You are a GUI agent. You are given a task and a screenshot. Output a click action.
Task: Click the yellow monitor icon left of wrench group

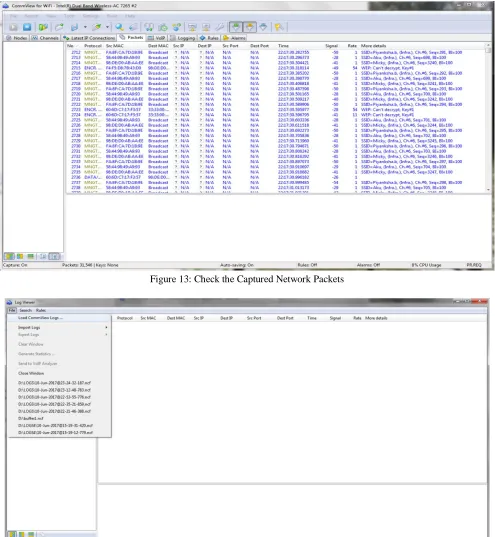[x=192, y=27]
